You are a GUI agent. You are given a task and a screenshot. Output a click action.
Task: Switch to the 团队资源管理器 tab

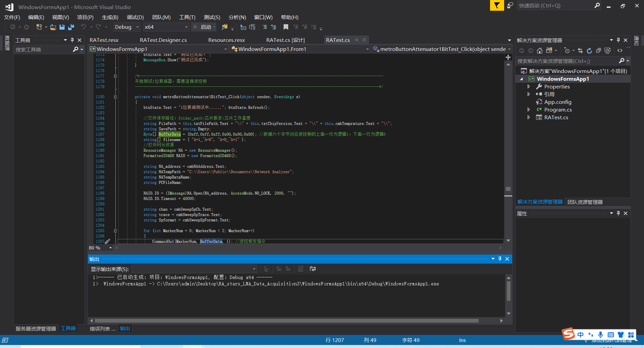(585, 202)
